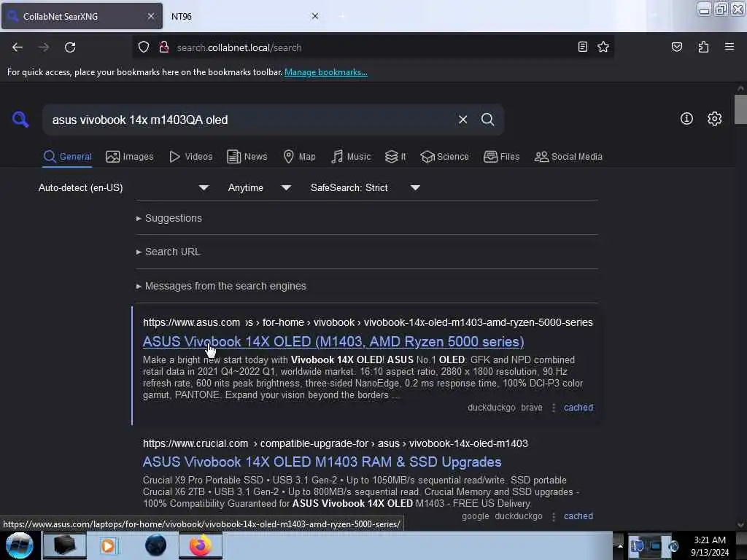Clear the search query with the X
The height and width of the screenshot is (560, 747).
462,120
